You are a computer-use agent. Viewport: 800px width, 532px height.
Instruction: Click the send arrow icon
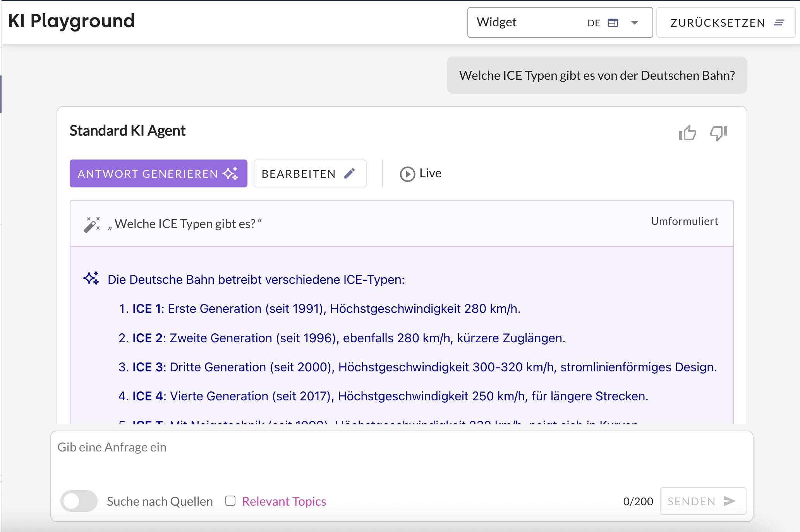point(729,501)
